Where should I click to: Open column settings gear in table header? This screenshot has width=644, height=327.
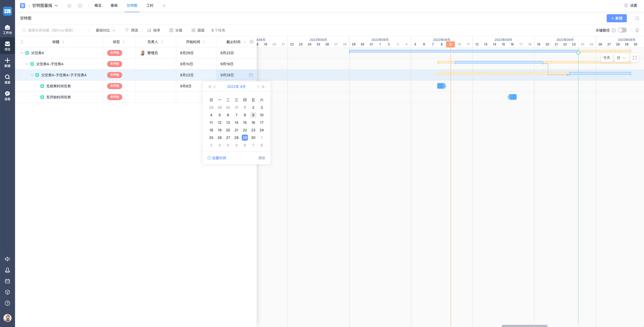pyautogui.click(x=251, y=42)
